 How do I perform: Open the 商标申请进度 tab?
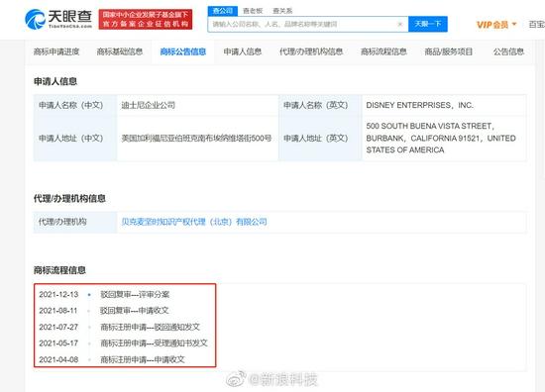(56, 51)
